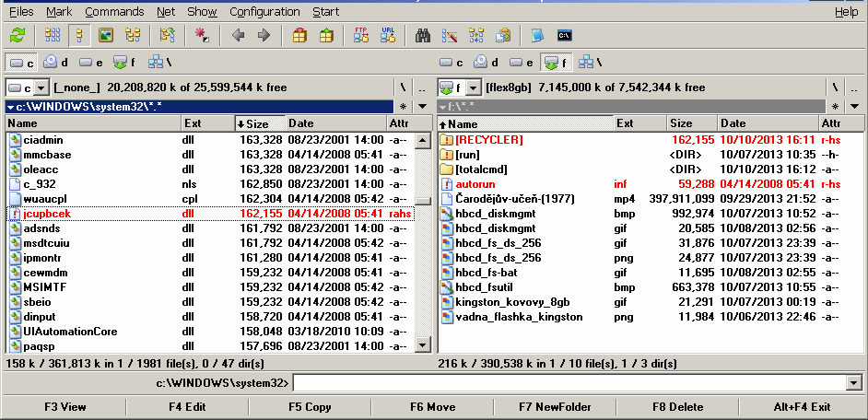Open the URL download toolbar icon
Image resolution: width=868 pixels, height=420 pixels.
pyautogui.click(x=388, y=36)
